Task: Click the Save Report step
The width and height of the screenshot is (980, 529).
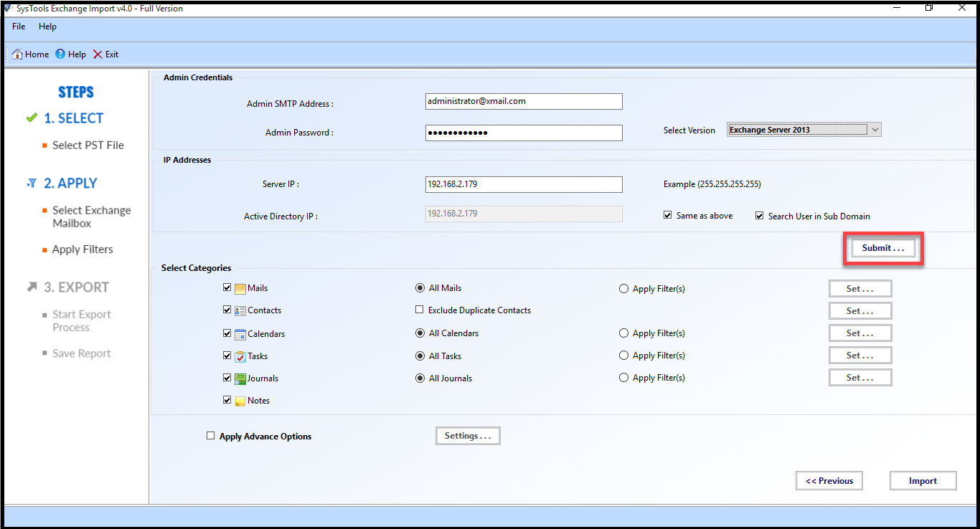Action: [x=82, y=353]
